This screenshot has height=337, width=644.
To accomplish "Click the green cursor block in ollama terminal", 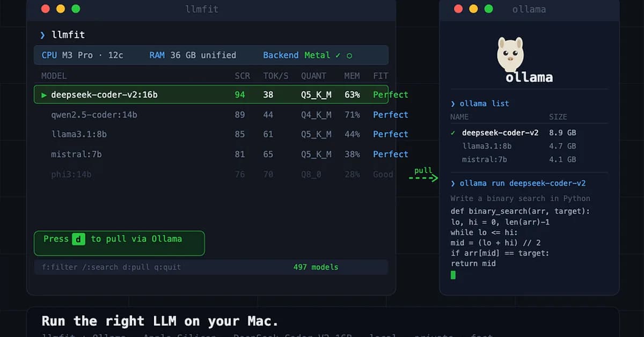I will [x=453, y=275].
